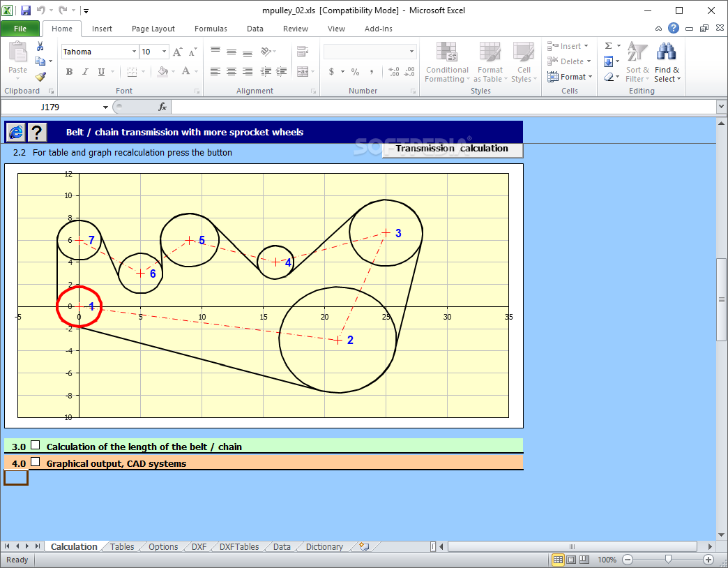728x568 pixels.
Task: Open the Dictionary worksheet tab
Action: (324, 546)
